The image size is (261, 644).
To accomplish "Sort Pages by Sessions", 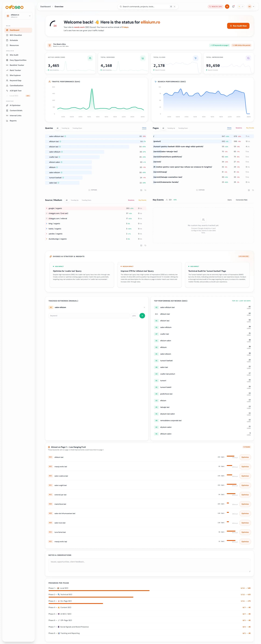I will (239, 128).
